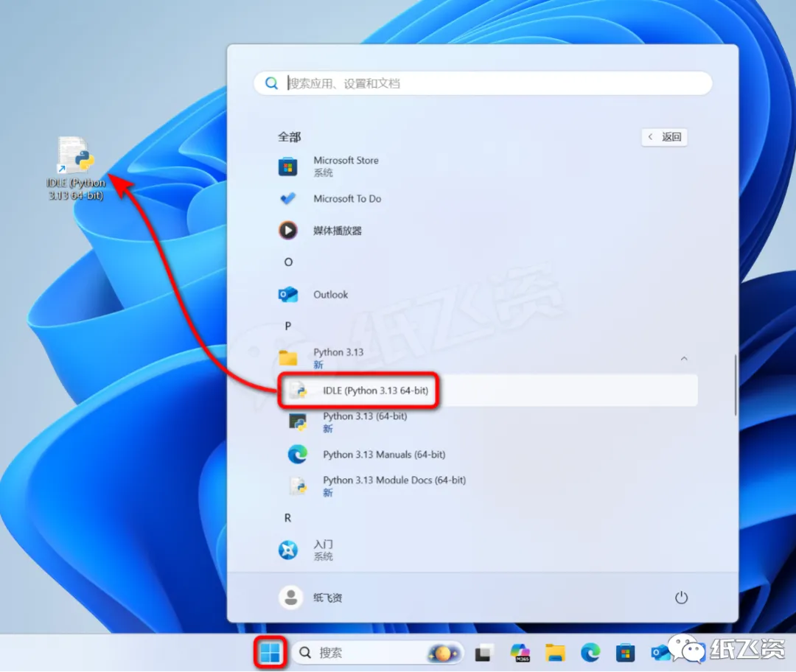Image resolution: width=796 pixels, height=672 pixels.
Task: Click the planet search highlight icon in taskbar
Action: pyautogui.click(x=443, y=654)
